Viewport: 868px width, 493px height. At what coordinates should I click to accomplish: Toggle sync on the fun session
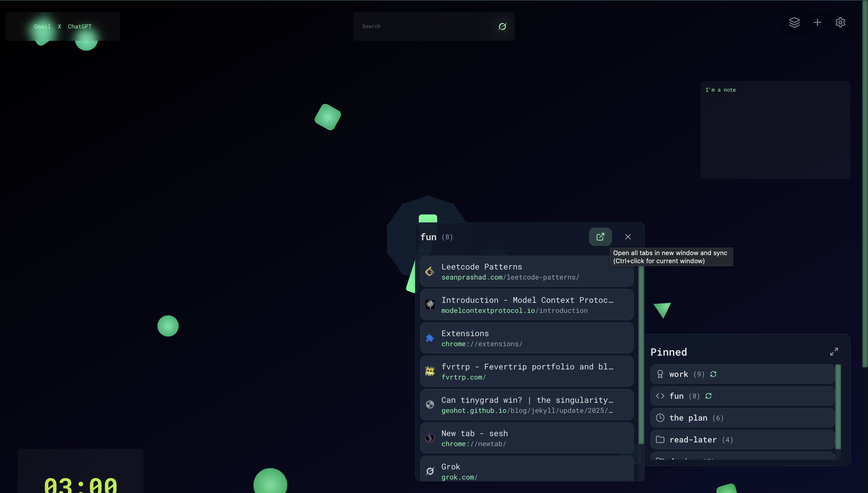(708, 396)
